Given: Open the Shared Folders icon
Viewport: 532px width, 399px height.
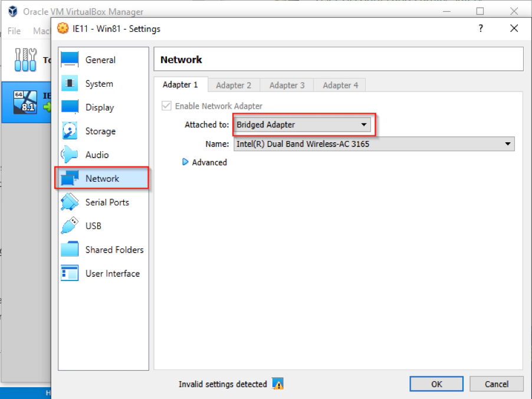Looking at the screenshot, I should tap(70, 250).
